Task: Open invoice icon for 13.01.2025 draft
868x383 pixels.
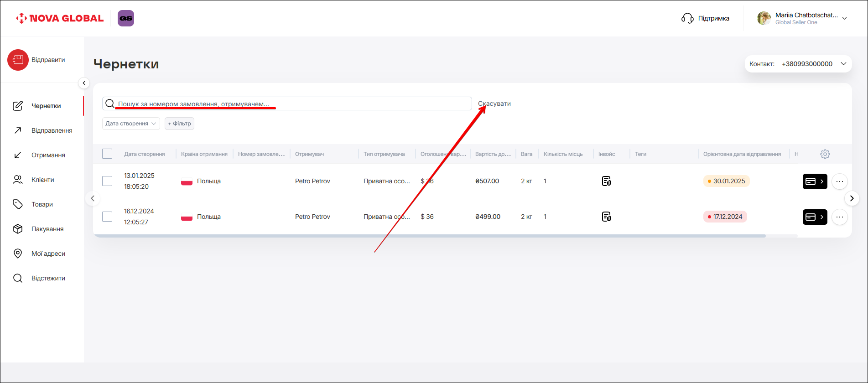Action: pyautogui.click(x=606, y=181)
